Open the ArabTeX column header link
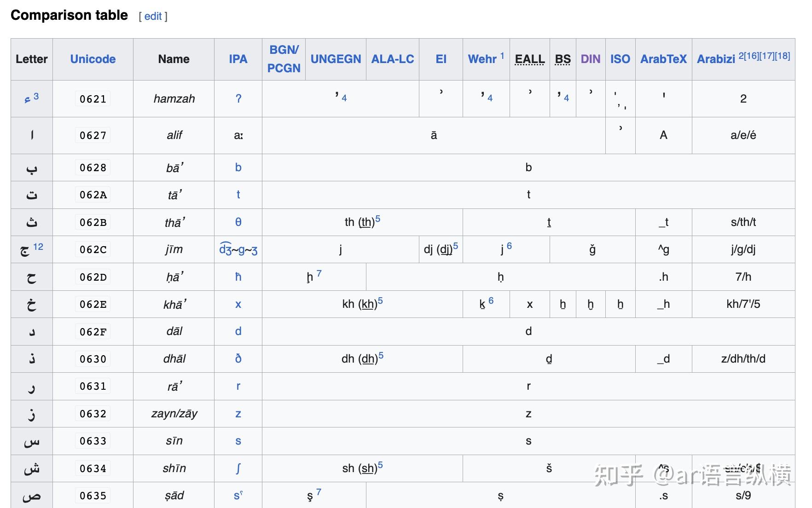Image resolution: width=812 pixels, height=508 pixels. [663, 59]
